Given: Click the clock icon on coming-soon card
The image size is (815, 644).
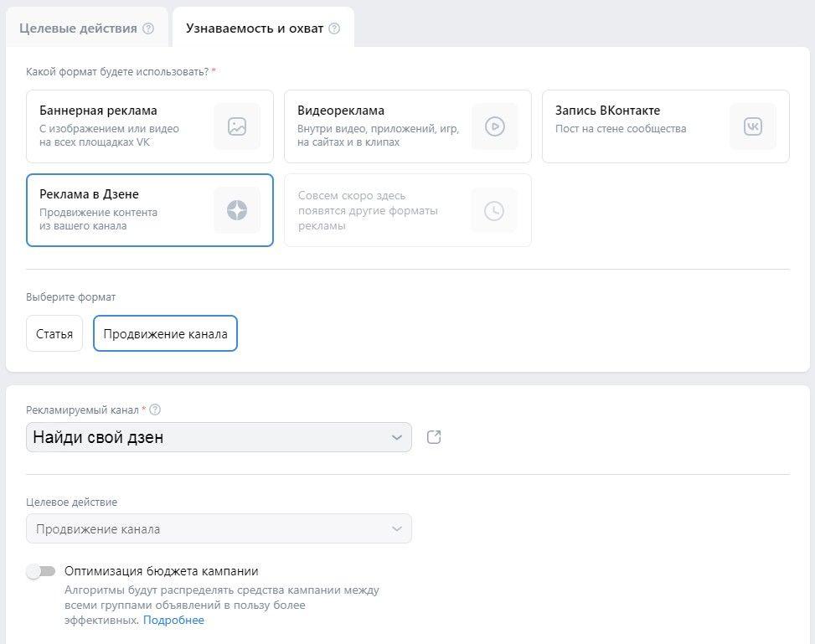Looking at the screenshot, I should coord(494,210).
